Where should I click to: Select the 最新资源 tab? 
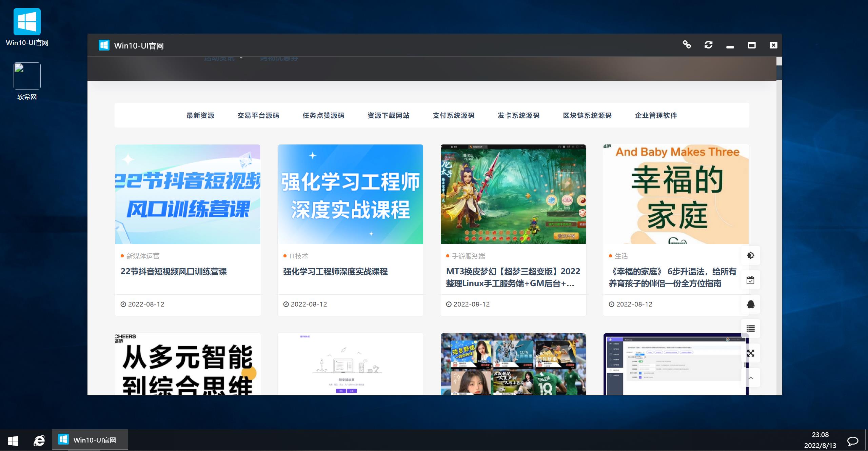tap(200, 116)
